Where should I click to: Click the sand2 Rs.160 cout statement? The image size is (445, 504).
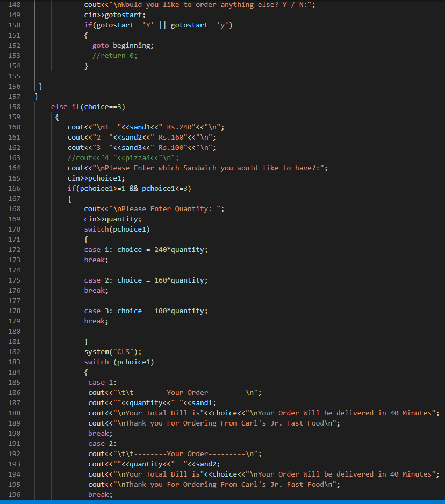tap(142, 138)
